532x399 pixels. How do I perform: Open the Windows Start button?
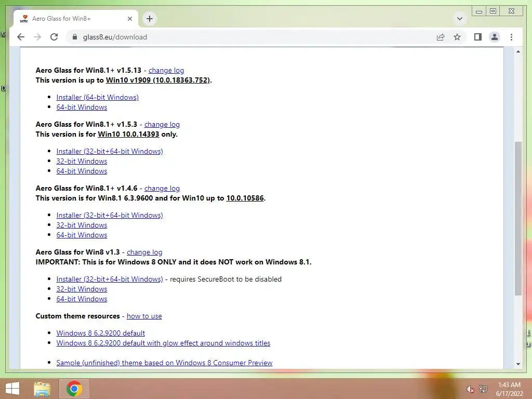tap(12, 389)
